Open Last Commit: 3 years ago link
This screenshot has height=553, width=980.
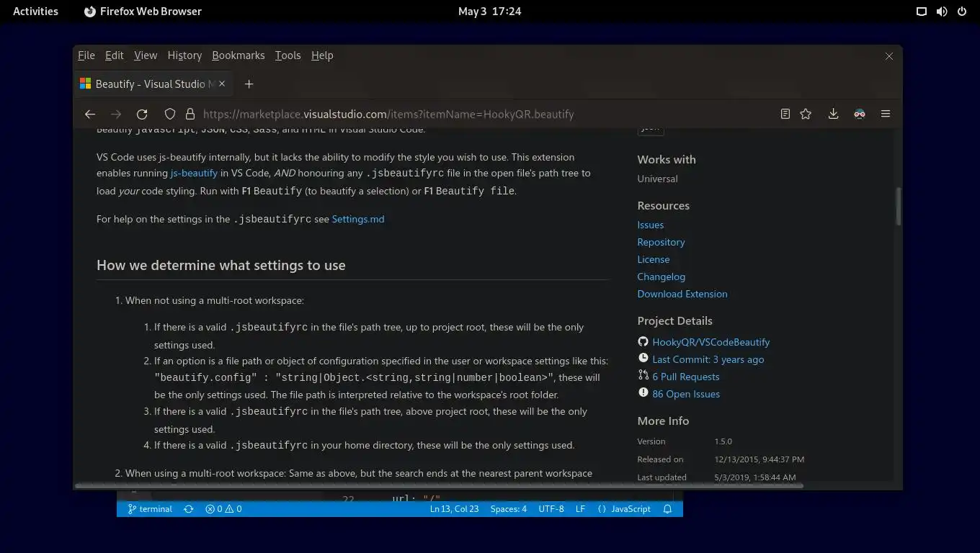point(708,359)
